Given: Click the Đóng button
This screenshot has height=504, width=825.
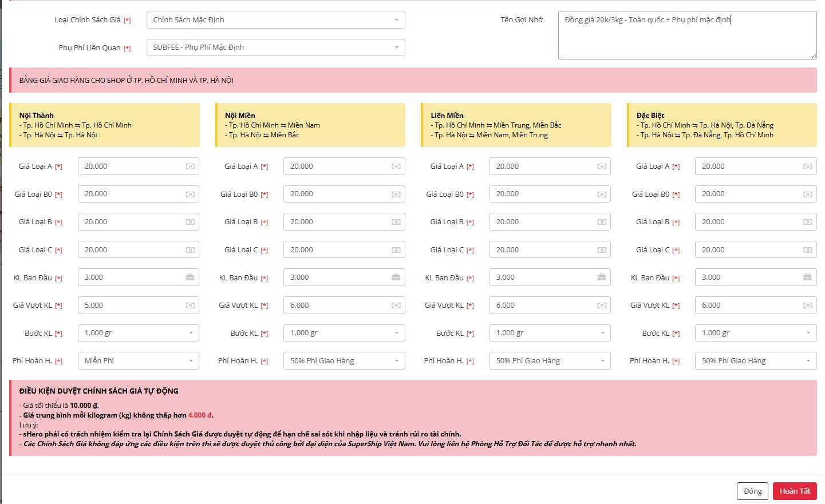Looking at the screenshot, I should (752, 491).
